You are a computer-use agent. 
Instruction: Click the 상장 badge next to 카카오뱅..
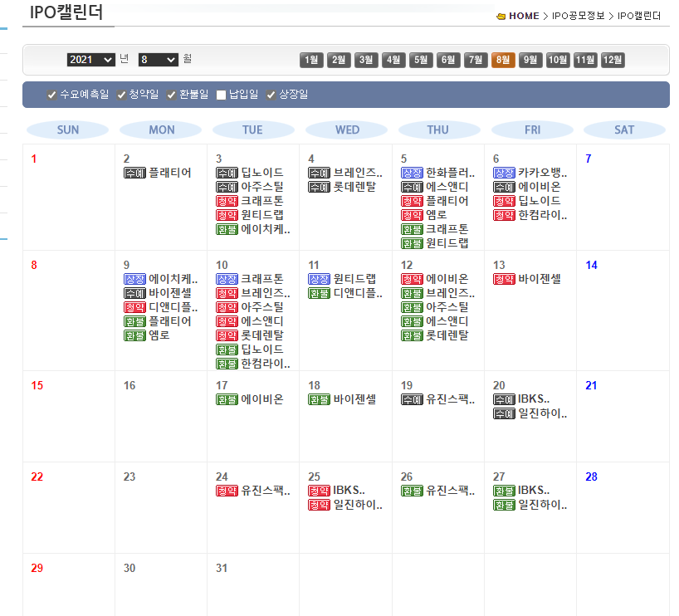click(x=504, y=173)
